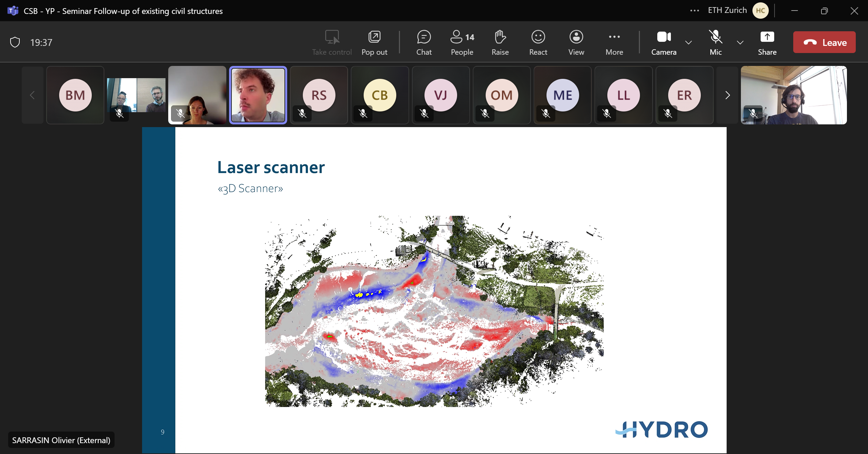Open the More actions menu
Image resolution: width=868 pixels, height=454 pixels.
click(614, 42)
